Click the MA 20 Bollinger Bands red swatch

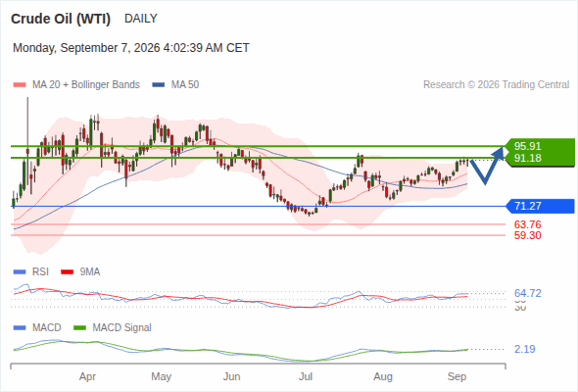20,85
